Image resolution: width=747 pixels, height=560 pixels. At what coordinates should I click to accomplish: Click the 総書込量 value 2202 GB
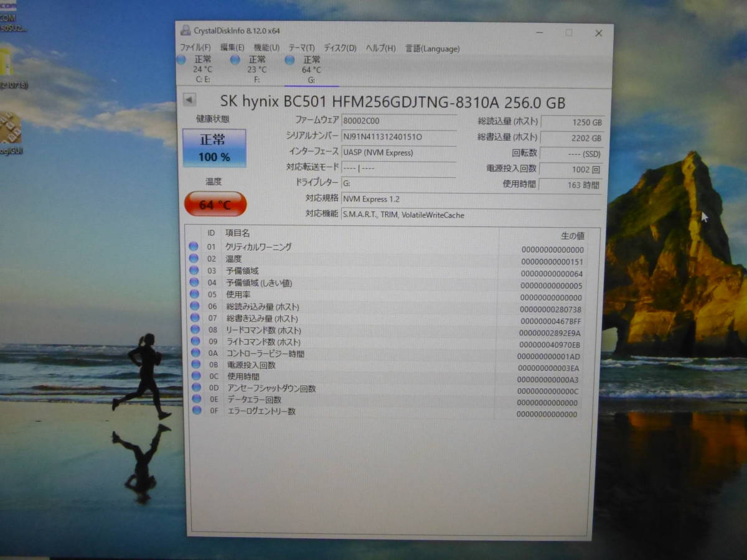coord(571,138)
